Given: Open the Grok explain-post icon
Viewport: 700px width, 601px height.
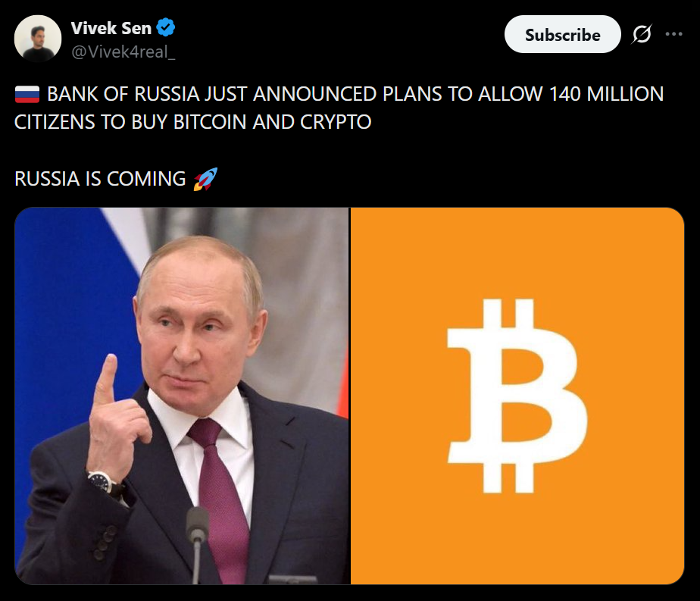Looking at the screenshot, I should 642,34.
